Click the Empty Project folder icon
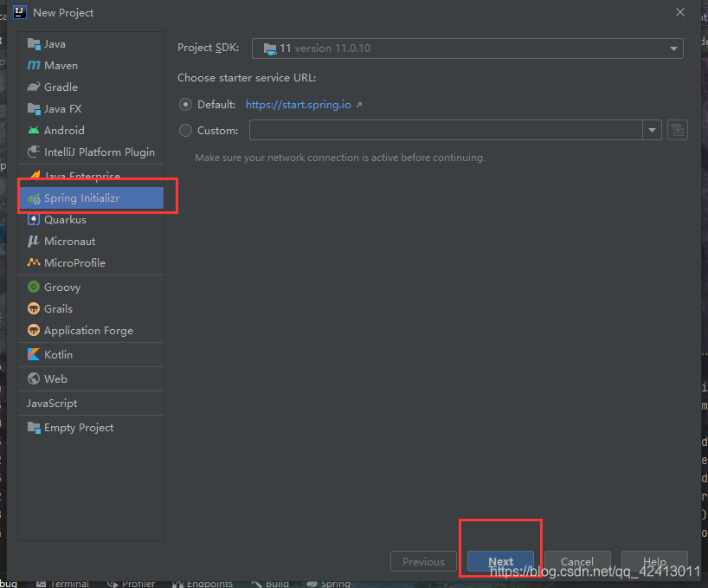Image resolution: width=708 pixels, height=588 pixels. [x=34, y=427]
